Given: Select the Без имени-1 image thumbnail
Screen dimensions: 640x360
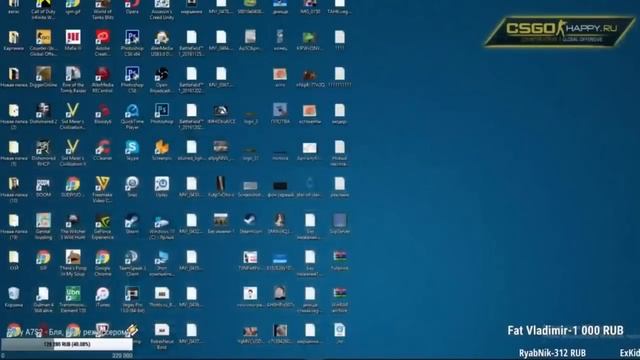Looking at the screenshot, I should point(221,223).
